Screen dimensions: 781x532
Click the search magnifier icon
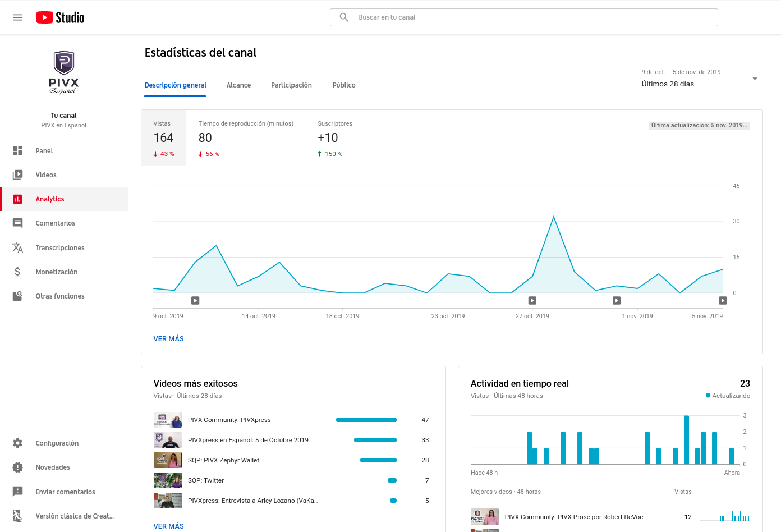coord(344,17)
